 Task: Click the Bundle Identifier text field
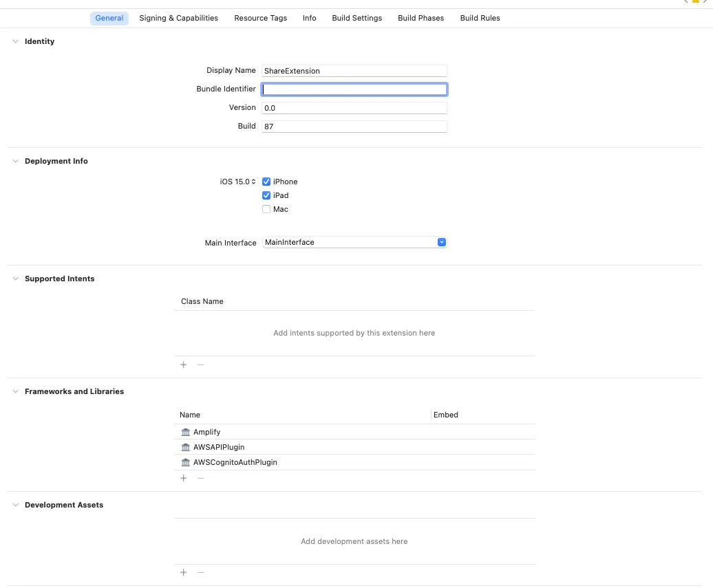[354, 89]
